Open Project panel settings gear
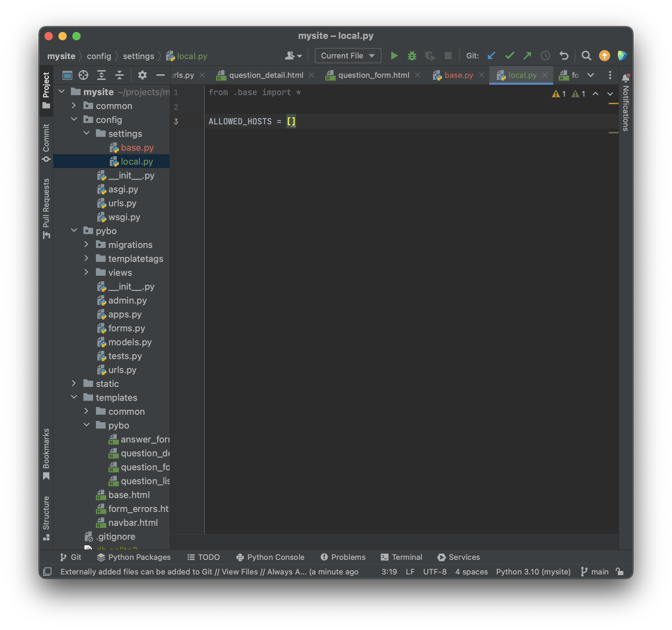The height and width of the screenshot is (630, 672). coord(142,75)
